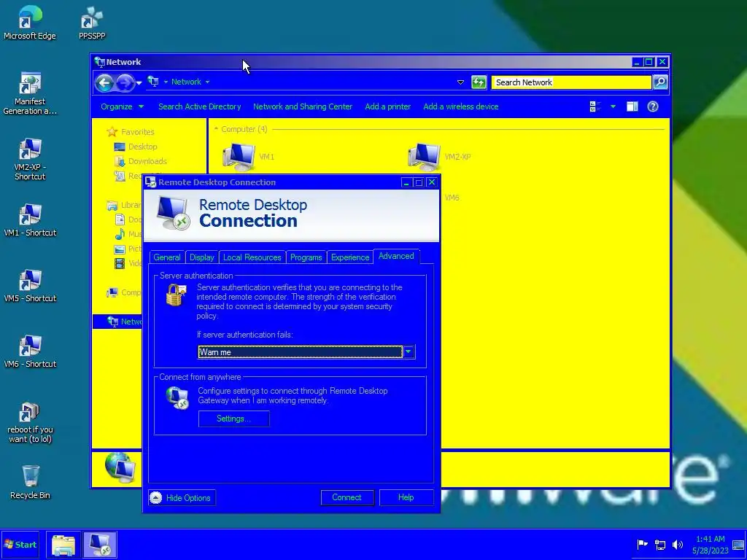Open File Explorer from taskbar
This screenshot has height=560, width=747.
click(63, 545)
